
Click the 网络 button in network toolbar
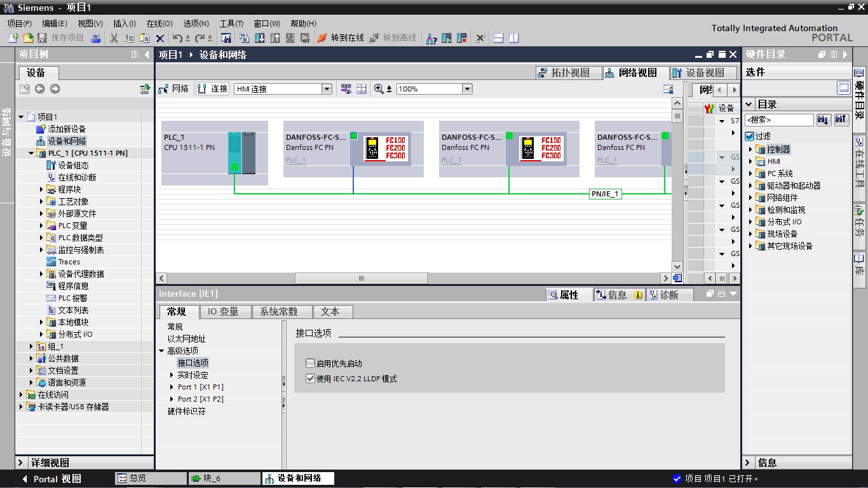(174, 89)
